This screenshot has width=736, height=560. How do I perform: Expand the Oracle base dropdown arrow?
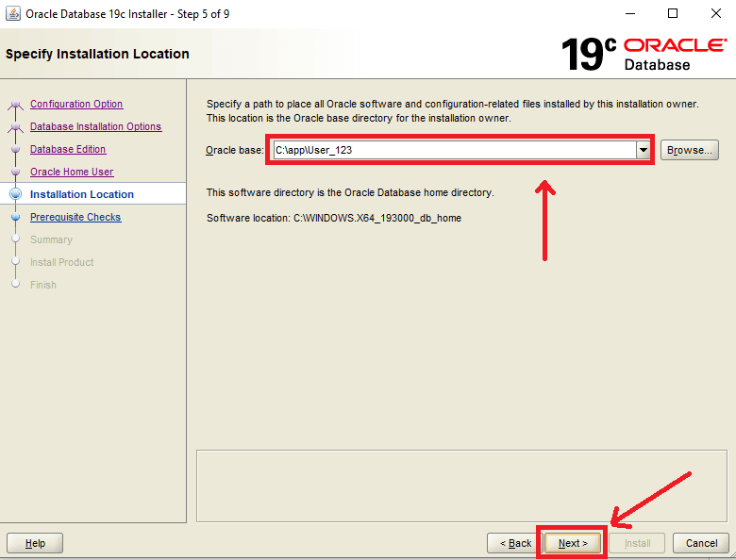[644, 150]
